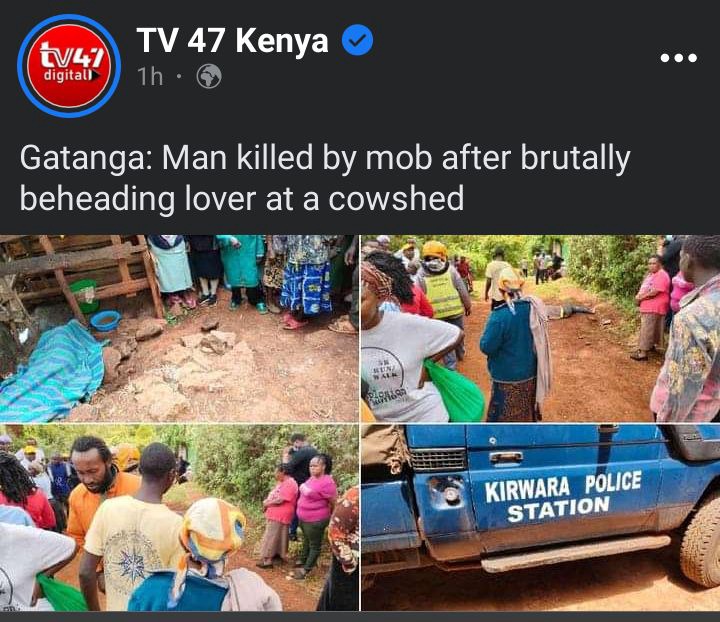Click the blue basin beside the blanket

tap(105, 320)
